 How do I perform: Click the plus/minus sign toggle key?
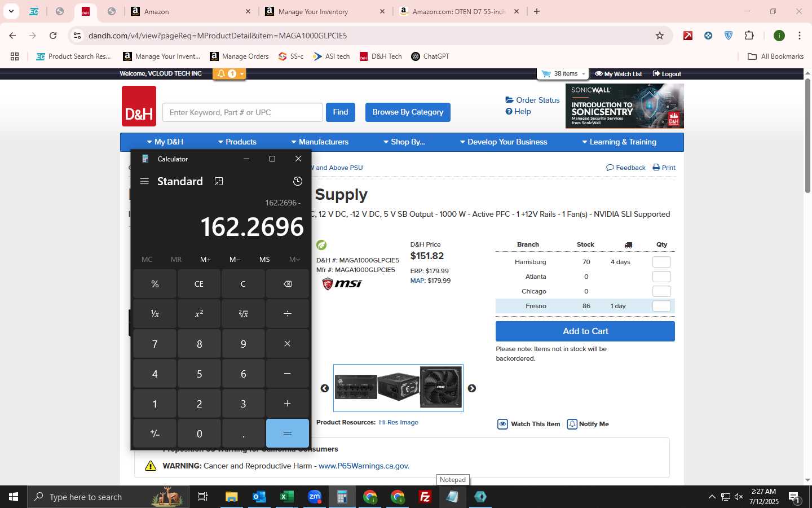point(155,433)
